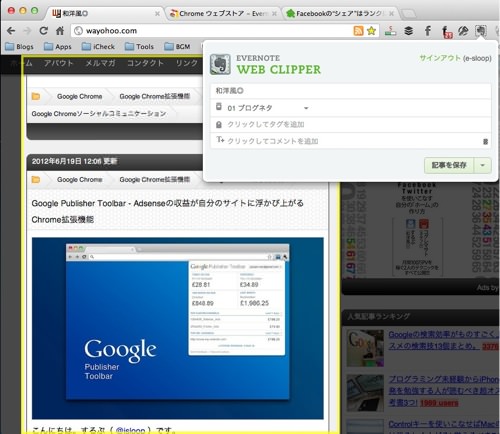The height and width of the screenshot is (434, 500).
Task: Switch to the Chrome ウェブストア tab
Action: 223,14
